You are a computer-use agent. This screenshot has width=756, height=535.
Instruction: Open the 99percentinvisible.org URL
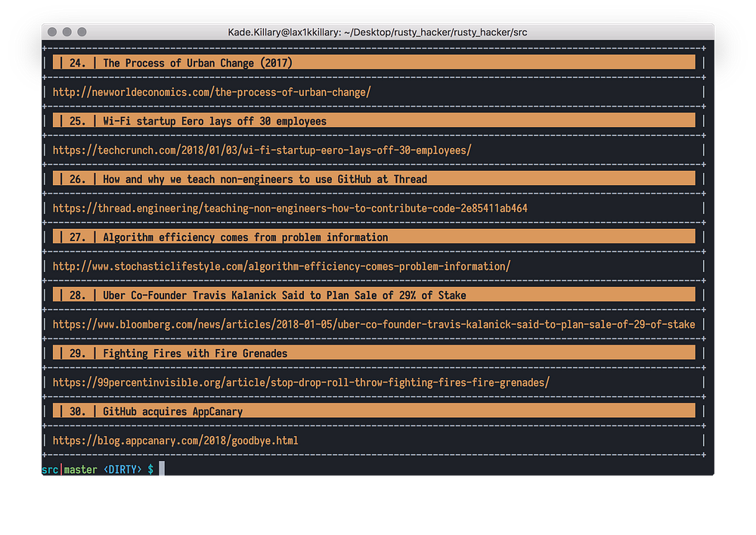click(301, 382)
